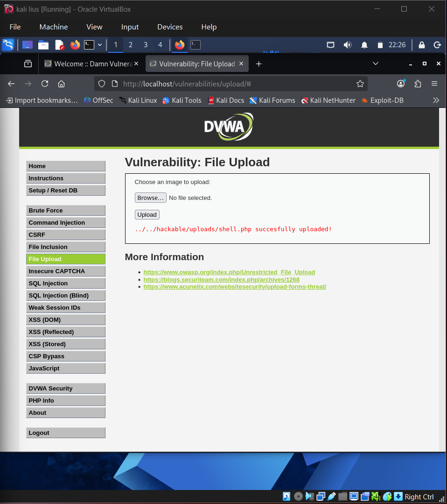Expand terminal launcher dropdown arrow
Screen dimensions: 447x504
(x=100, y=45)
